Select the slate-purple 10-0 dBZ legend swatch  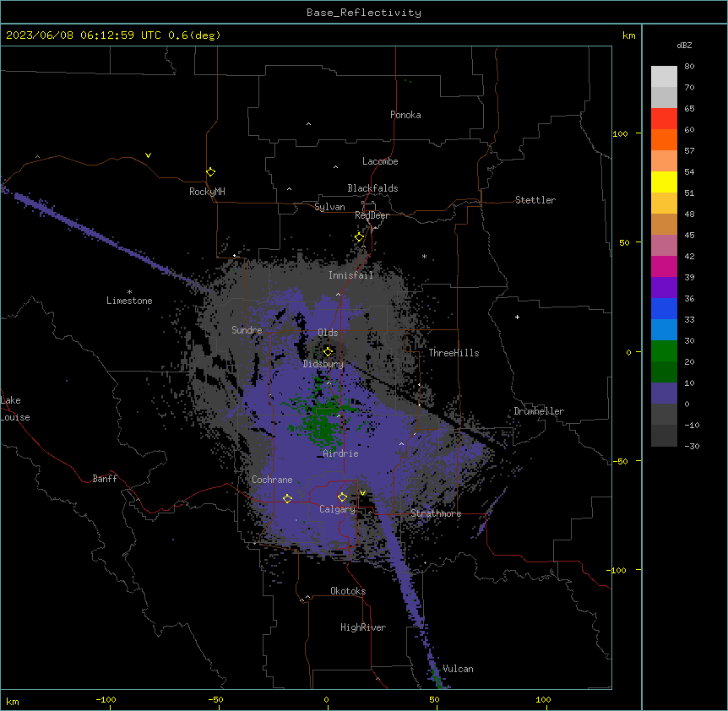[664, 393]
